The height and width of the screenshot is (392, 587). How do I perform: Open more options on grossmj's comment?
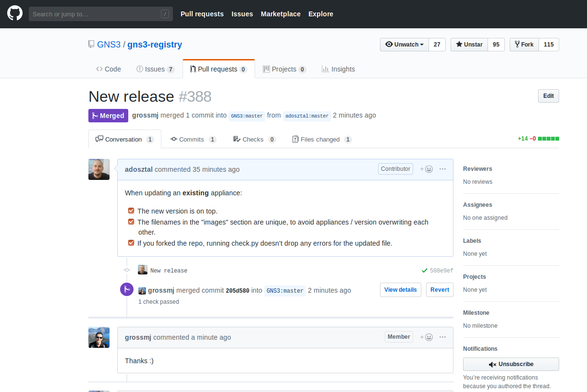[443, 337]
